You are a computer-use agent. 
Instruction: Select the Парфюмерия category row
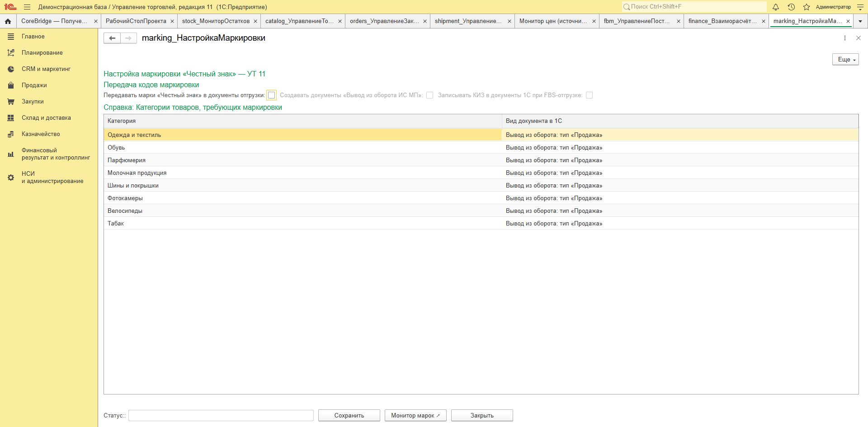click(481, 160)
